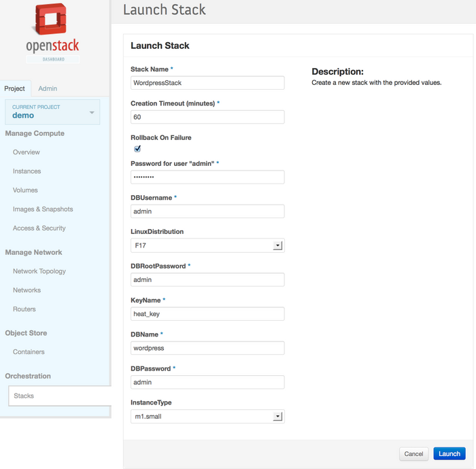Navigate to Images & Snapshots
Viewport: 476px width, 469px height.
click(43, 209)
